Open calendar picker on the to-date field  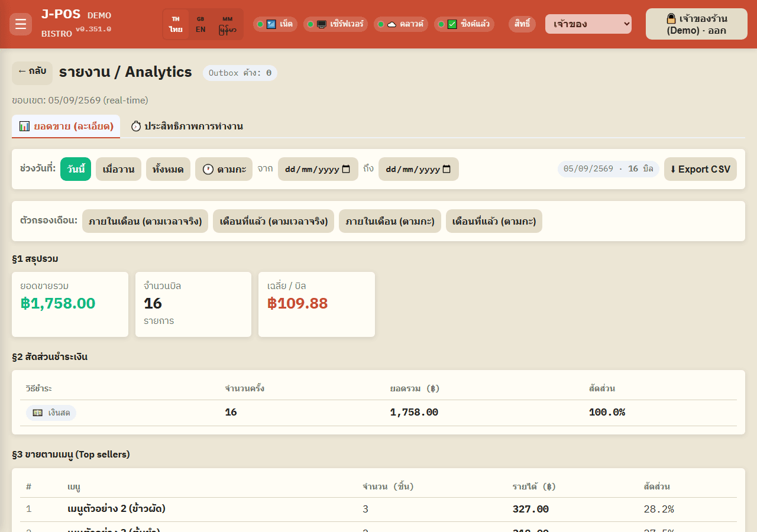coord(447,169)
